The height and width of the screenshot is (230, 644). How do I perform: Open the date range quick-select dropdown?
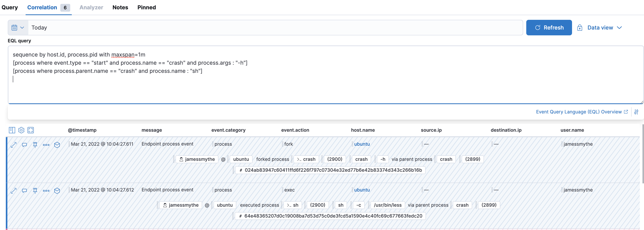click(x=22, y=28)
